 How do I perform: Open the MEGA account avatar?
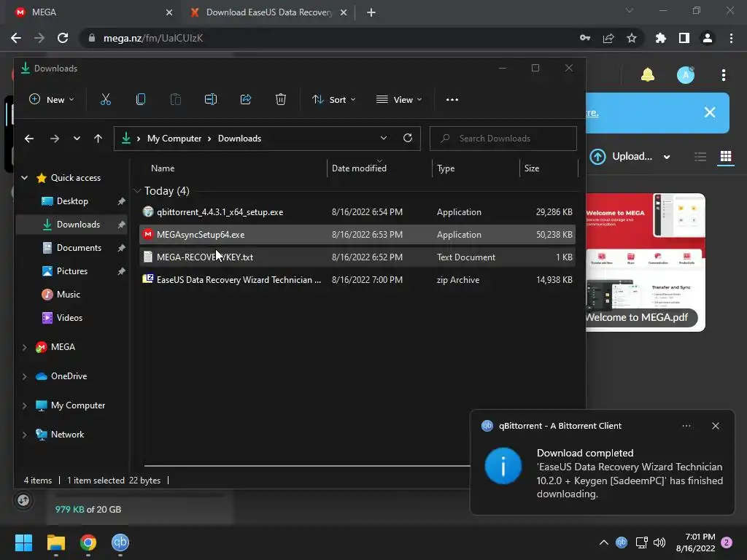click(x=686, y=75)
